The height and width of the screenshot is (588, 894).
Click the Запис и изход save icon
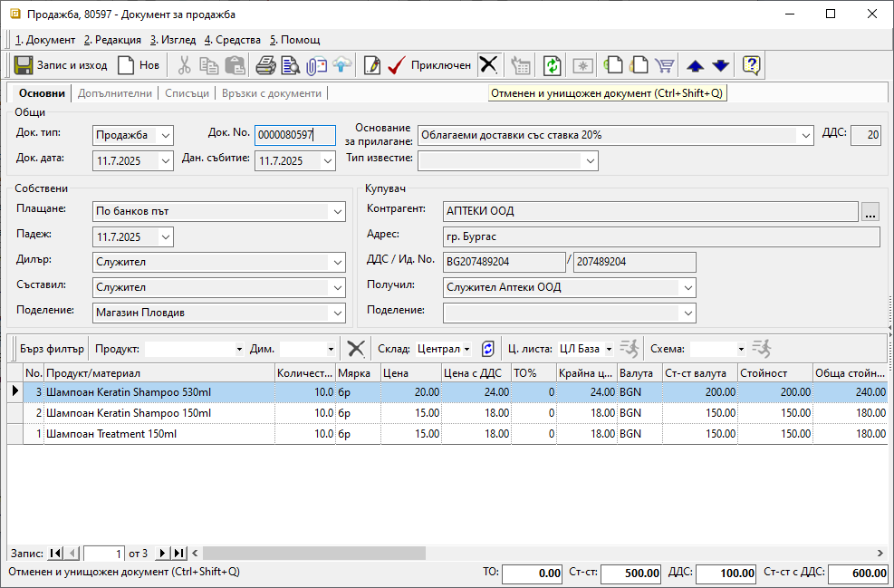coord(24,65)
